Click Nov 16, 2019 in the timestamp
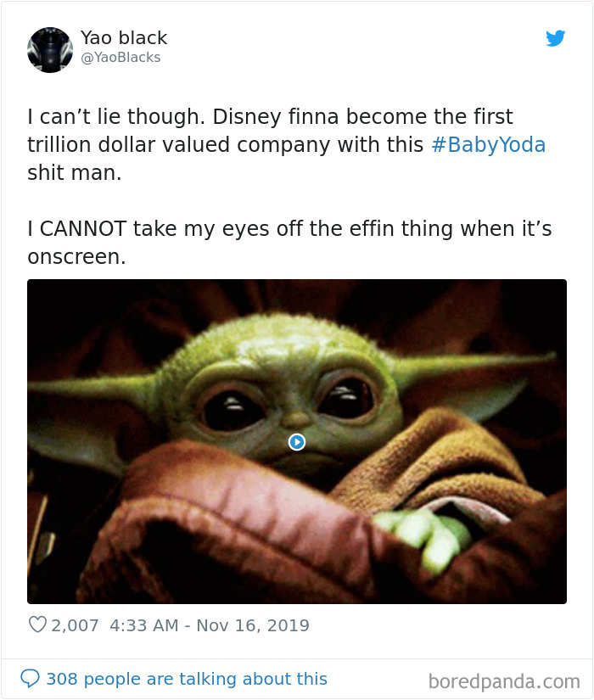This screenshot has height=700, width=594. tap(255, 625)
